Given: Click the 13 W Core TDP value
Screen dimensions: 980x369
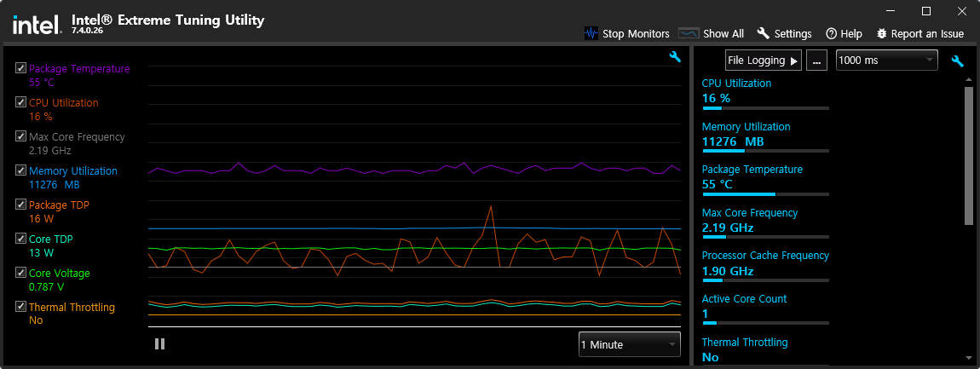Looking at the screenshot, I should (41, 252).
